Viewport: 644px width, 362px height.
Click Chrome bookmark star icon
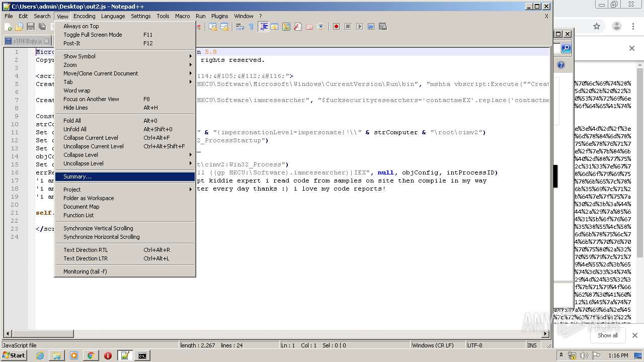pyautogui.click(x=597, y=27)
